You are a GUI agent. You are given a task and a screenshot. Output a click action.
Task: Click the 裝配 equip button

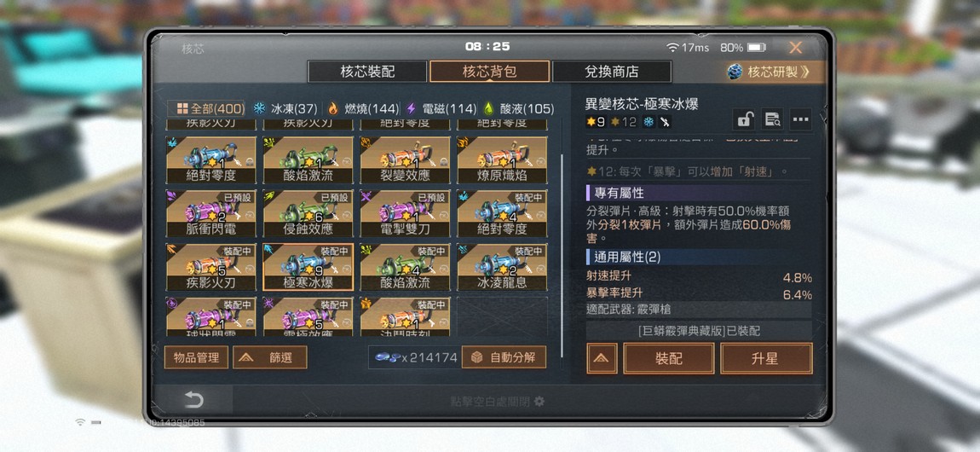[669, 359]
